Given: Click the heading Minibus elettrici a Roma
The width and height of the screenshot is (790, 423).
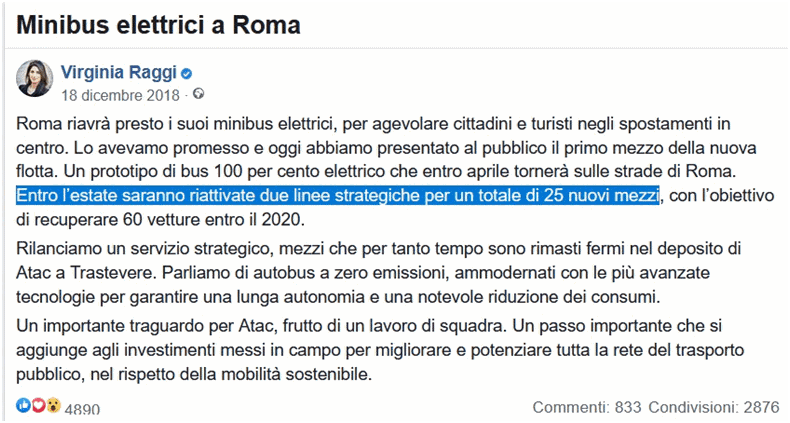Looking at the screenshot, I should pyautogui.click(x=158, y=23).
